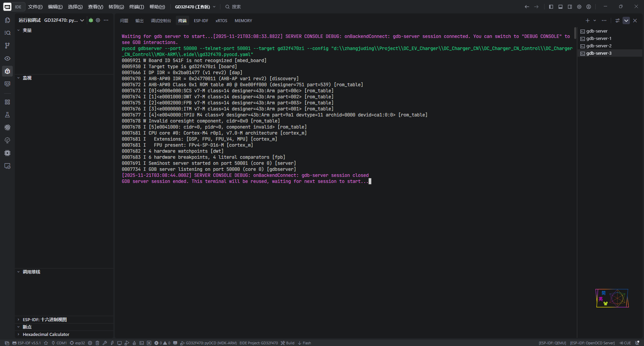
Task: Expand the Hexadecimal Calculator section
Action: (x=46, y=334)
